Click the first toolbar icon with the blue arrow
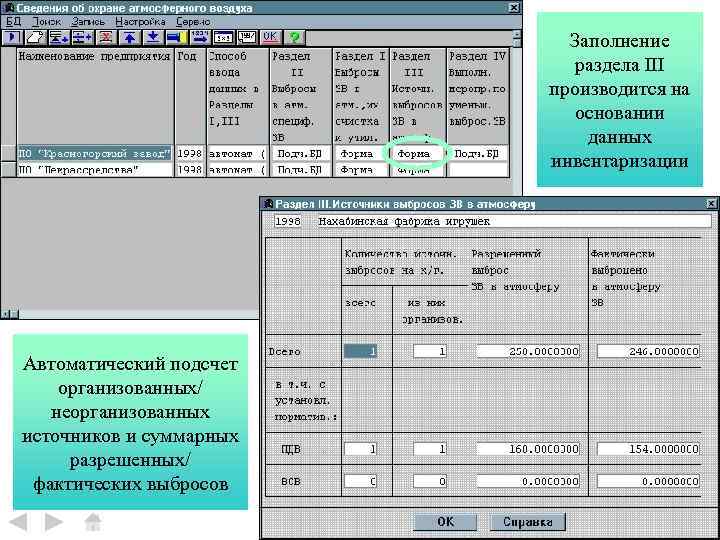 (13, 38)
